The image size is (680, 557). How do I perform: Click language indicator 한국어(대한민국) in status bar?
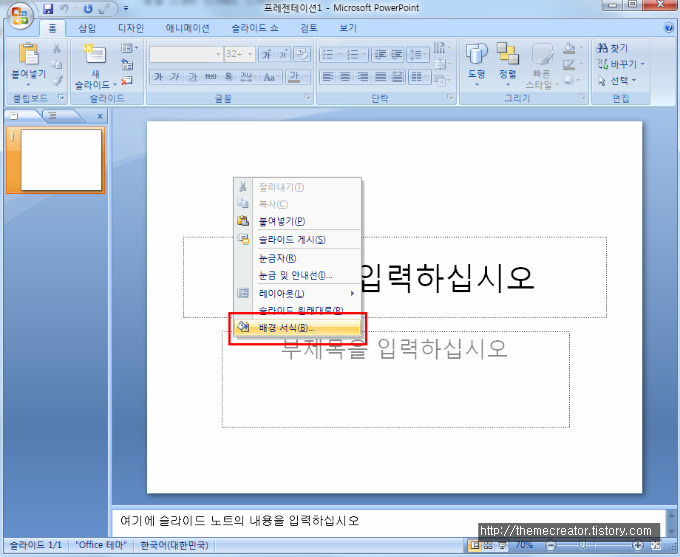click(174, 545)
